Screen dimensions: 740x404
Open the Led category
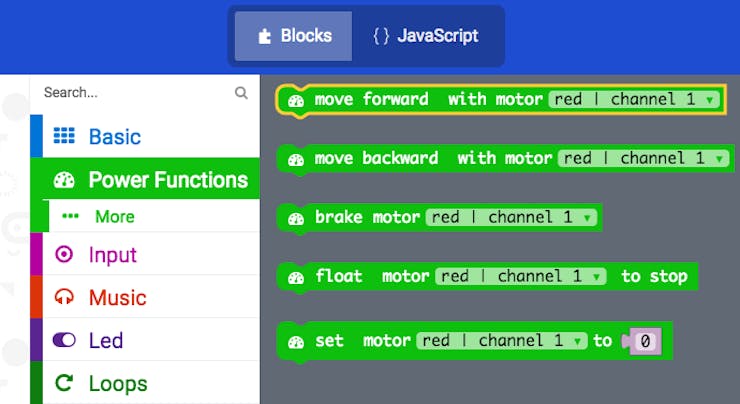(x=145, y=340)
